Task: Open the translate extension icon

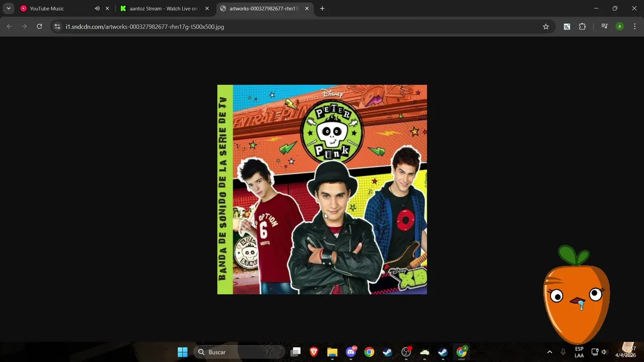Action: (x=567, y=27)
